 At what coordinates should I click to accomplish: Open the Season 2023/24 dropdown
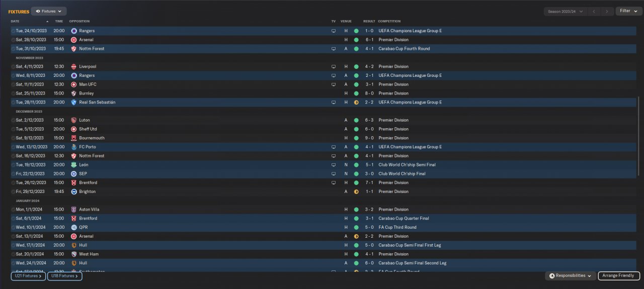point(566,11)
